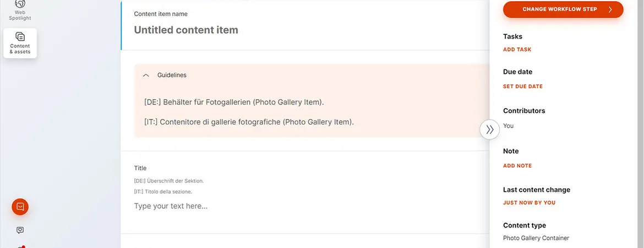644x248 pixels.
Task: Click Add Task under Tasks
Action: click(x=517, y=50)
